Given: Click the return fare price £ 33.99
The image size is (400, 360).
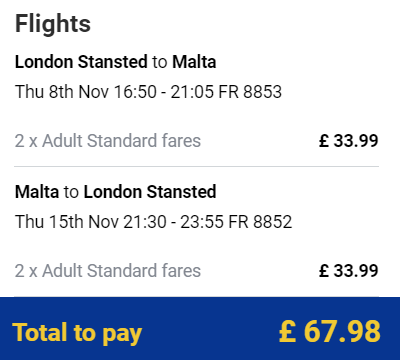Looking at the screenshot, I should pyautogui.click(x=348, y=271).
